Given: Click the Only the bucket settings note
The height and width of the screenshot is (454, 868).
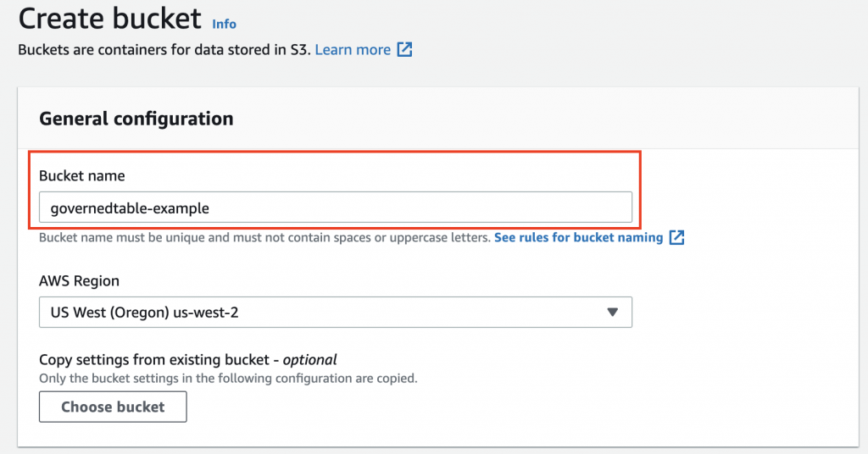Looking at the screenshot, I should point(228,378).
